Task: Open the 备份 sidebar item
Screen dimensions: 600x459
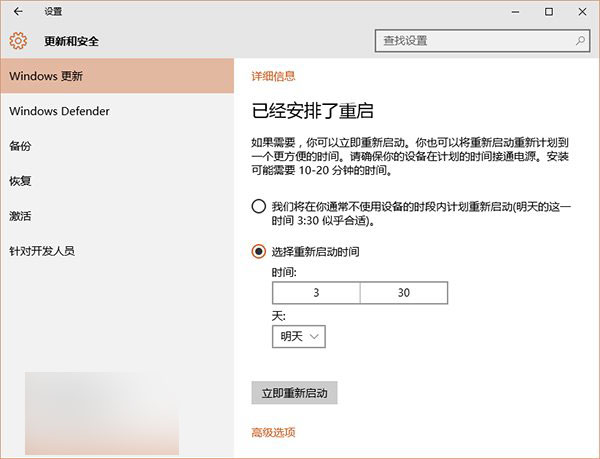Action: click(21, 146)
